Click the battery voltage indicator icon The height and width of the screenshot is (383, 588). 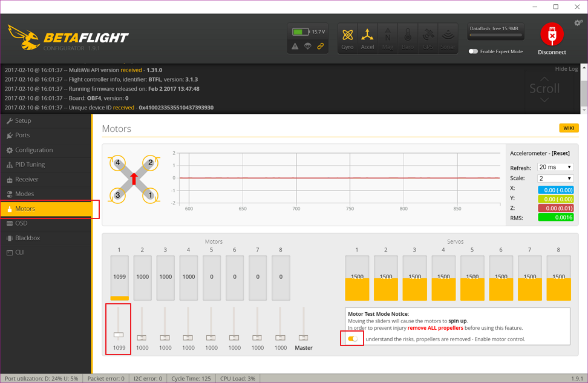pyautogui.click(x=301, y=32)
